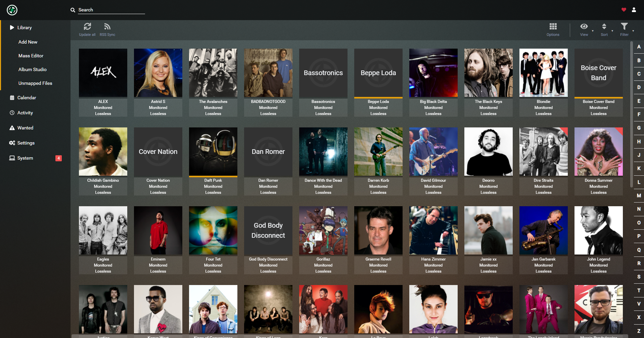The image size is (644, 338).
Task: Open Gorillaz artist poster thumbnail
Action: 323,230
